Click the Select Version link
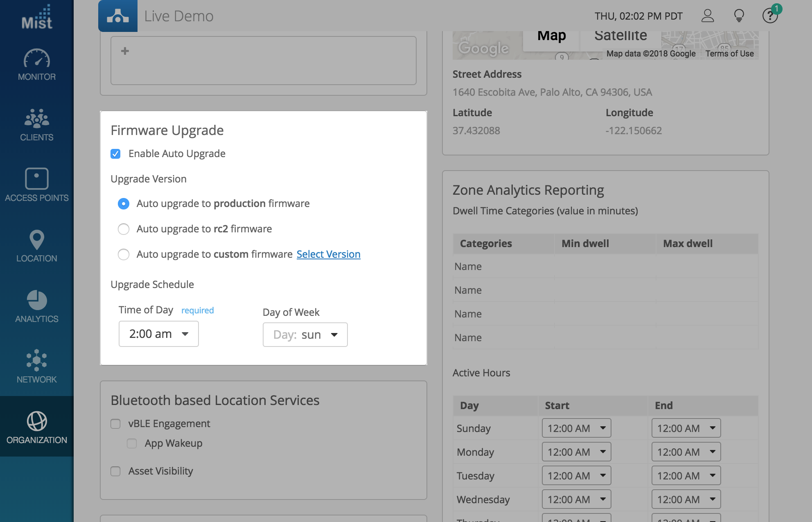Viewport: 812px width, 522px height. [x=328, y=254]
